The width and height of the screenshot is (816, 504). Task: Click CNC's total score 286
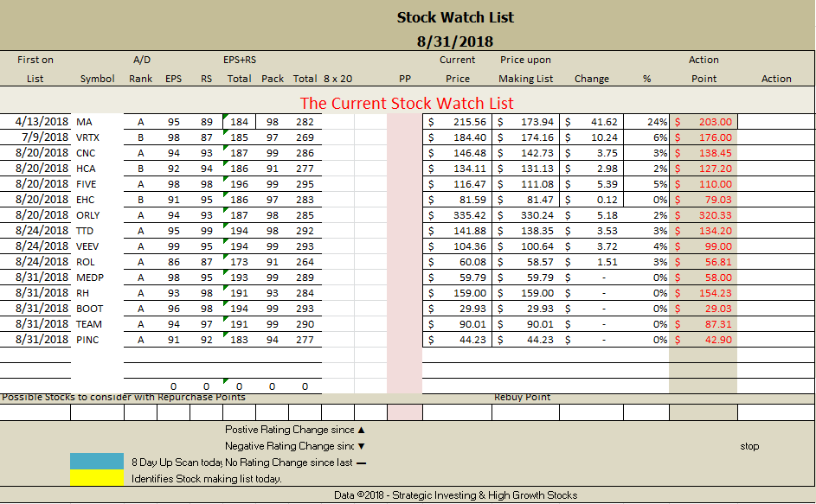tap(305, 153)
